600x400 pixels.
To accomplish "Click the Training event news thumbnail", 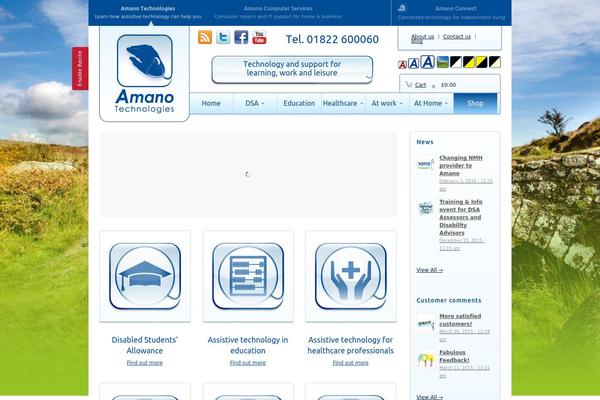I will 426,208.
